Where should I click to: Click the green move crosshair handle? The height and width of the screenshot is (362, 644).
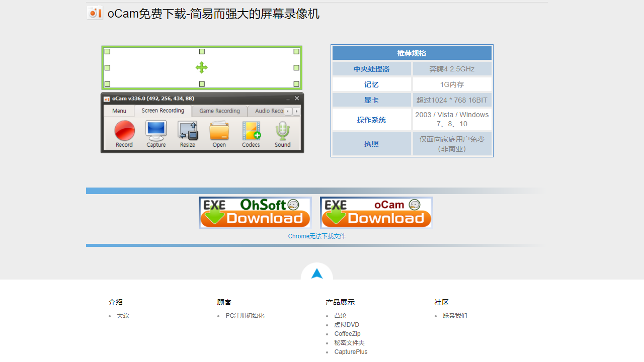(x=201, y=67)
